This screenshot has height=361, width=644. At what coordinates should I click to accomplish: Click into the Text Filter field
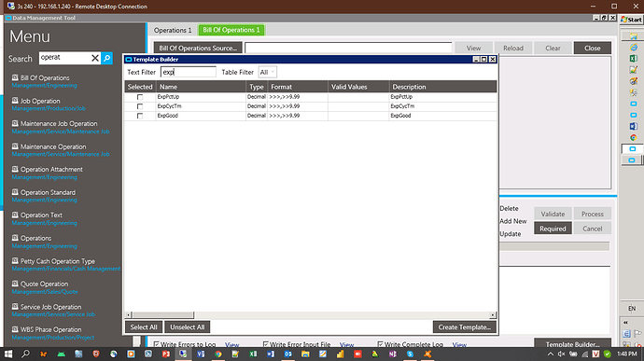[189, 72]
